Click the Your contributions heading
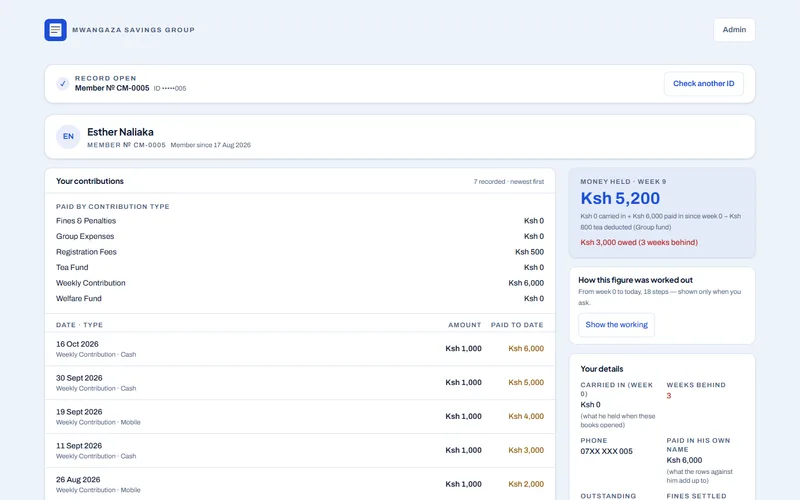800x500 pixels. point(90,181)
